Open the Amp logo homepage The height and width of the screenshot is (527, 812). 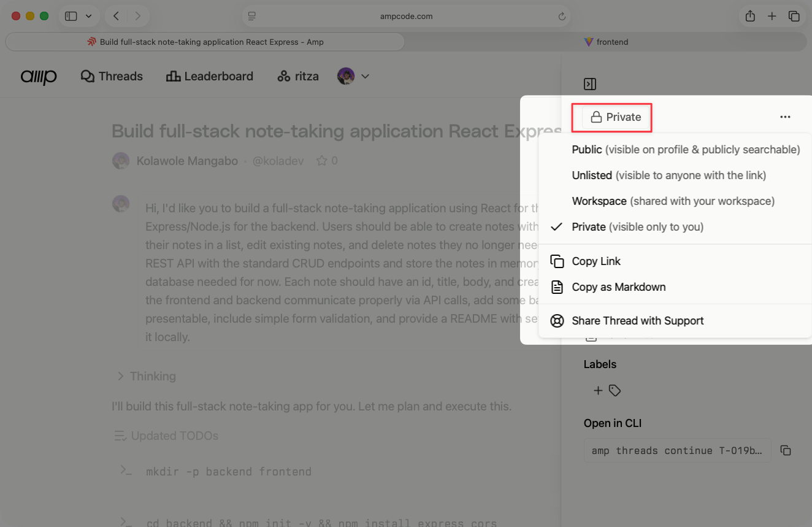(x=39, y=76)
